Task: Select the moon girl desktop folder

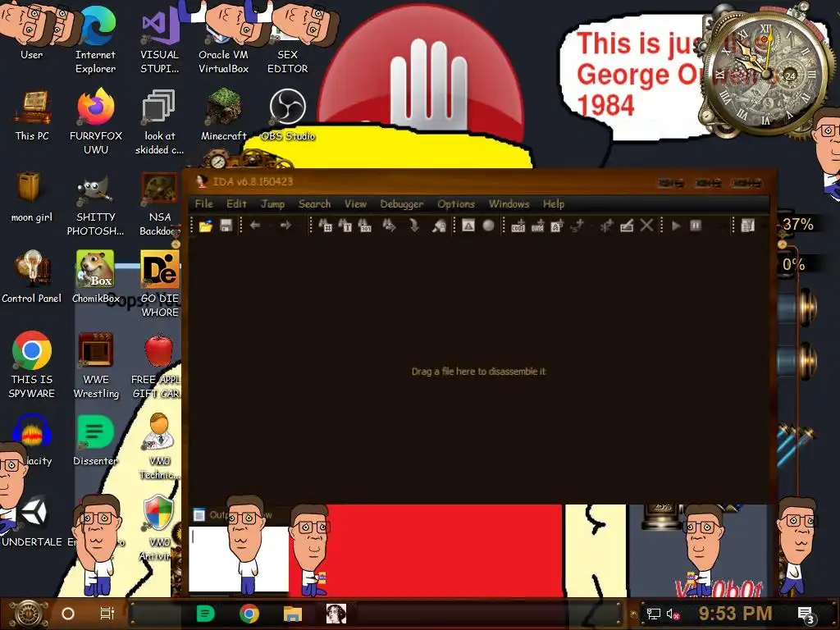Action: pyautogui.click(x=32, y=197)
